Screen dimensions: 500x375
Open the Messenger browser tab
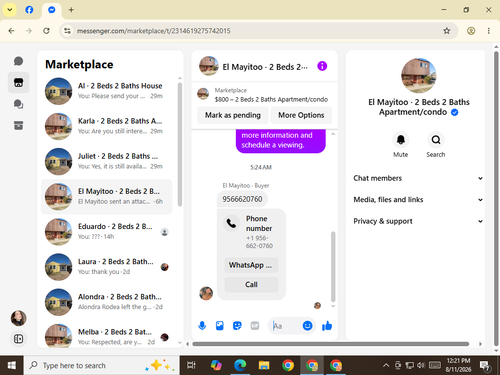(x=52, y=10)
